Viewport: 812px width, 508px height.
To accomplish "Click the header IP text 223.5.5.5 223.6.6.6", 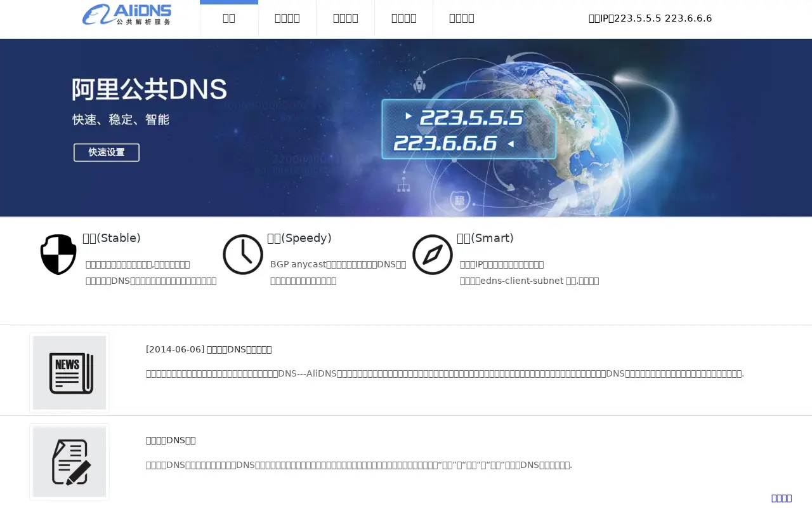I will [x=650, y=18].
